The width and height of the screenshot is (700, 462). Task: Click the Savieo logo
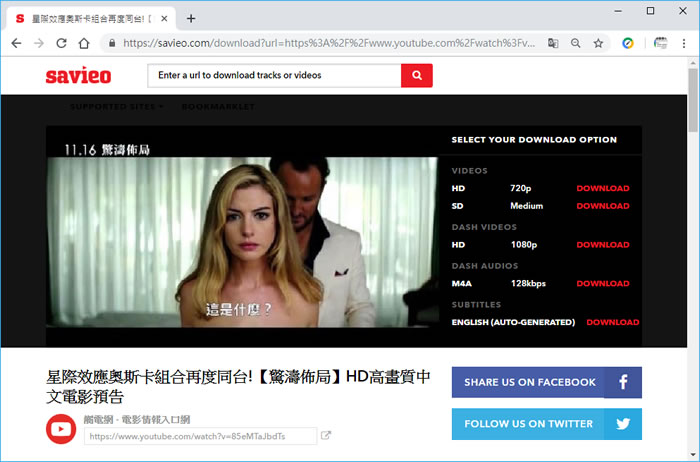tap(78, 76)
